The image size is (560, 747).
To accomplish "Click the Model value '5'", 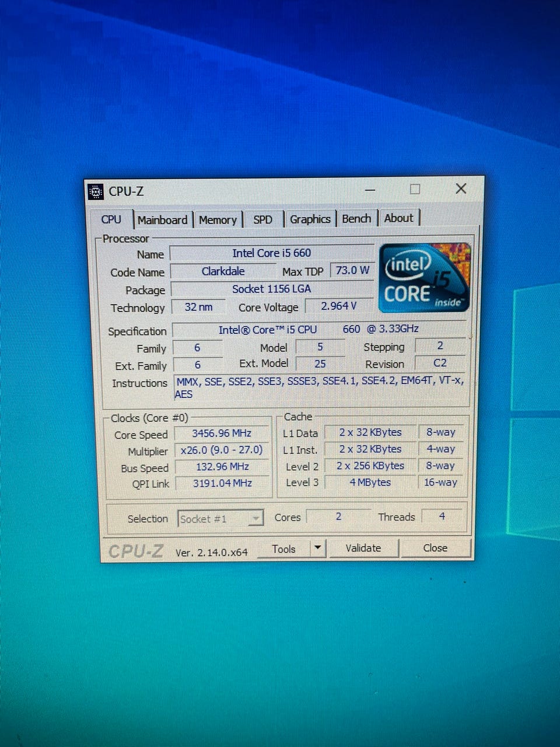I will (x=320, y=347).
